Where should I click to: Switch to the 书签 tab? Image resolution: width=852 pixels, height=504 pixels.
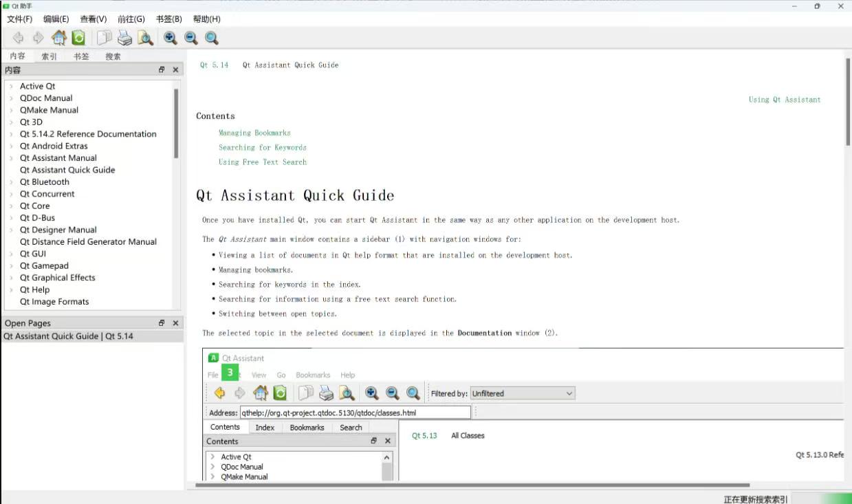(81, 56)
